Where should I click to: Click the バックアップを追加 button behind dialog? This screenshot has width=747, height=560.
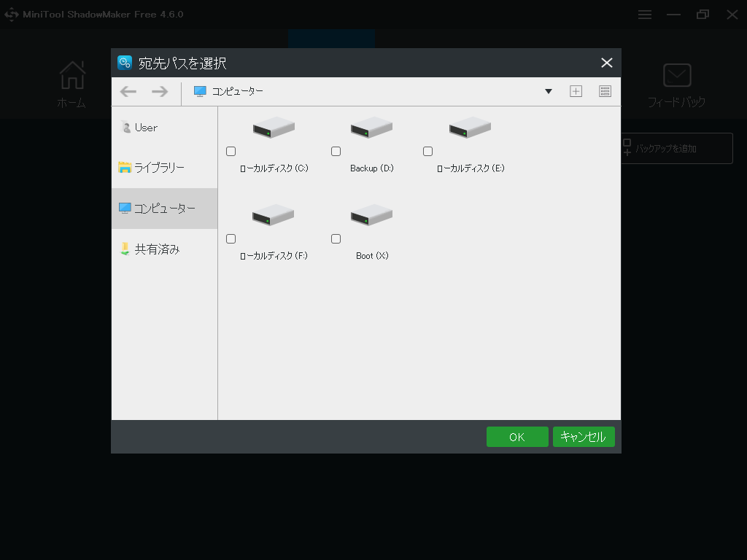coord(676,149)
